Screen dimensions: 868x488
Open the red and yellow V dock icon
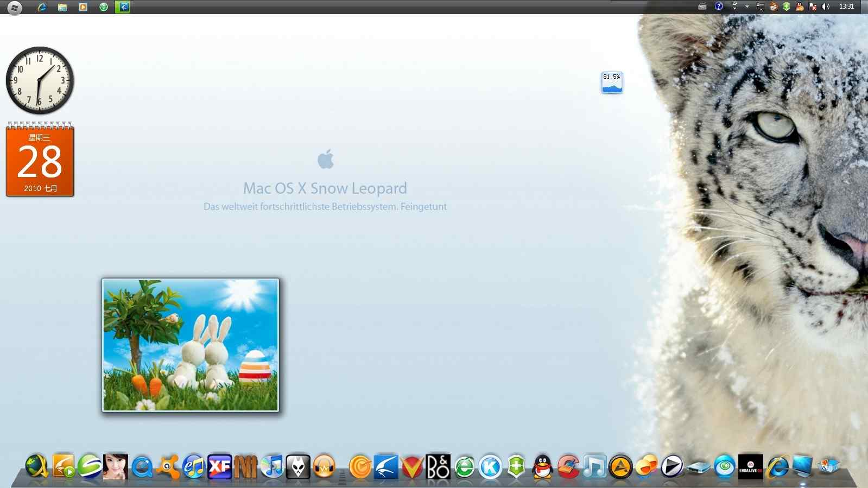[x=412, y=467]
